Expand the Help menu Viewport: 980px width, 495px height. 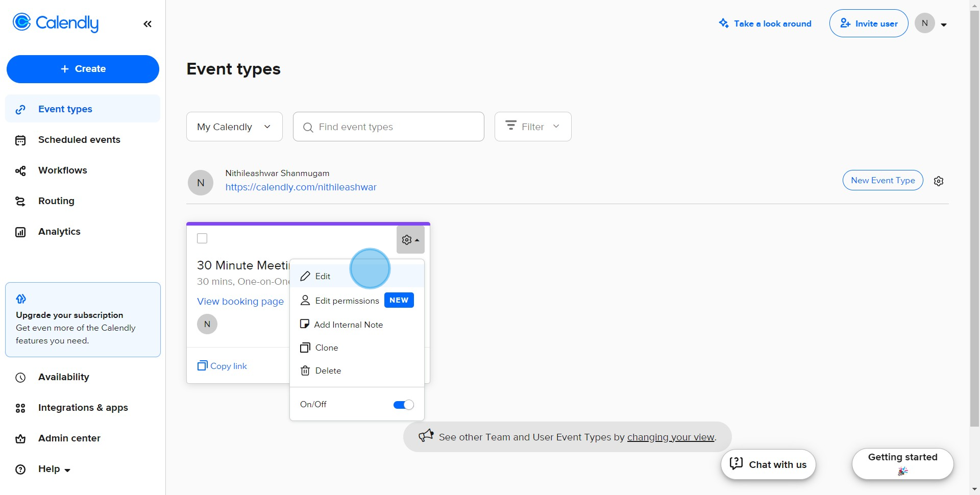pyautogui.click(x=54, y=469)
